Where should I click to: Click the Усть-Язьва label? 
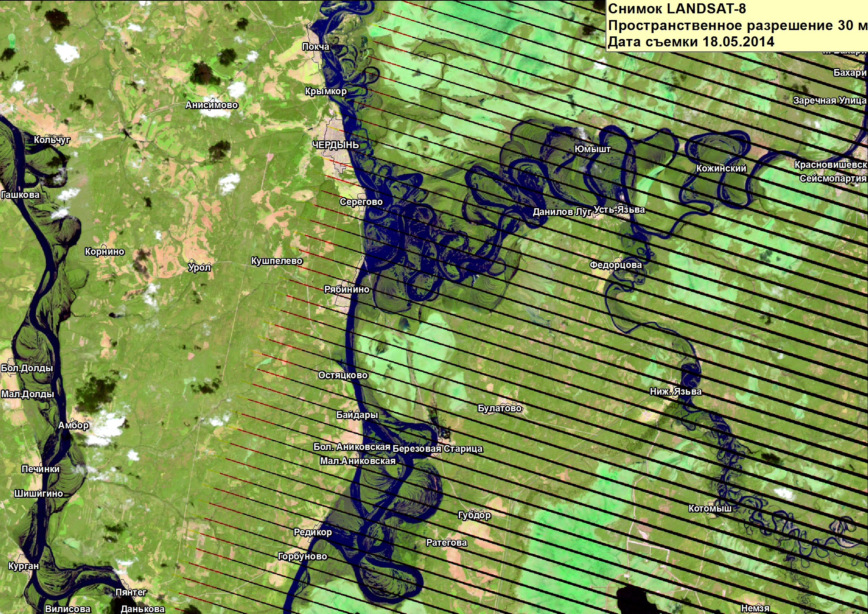[619, 210]
